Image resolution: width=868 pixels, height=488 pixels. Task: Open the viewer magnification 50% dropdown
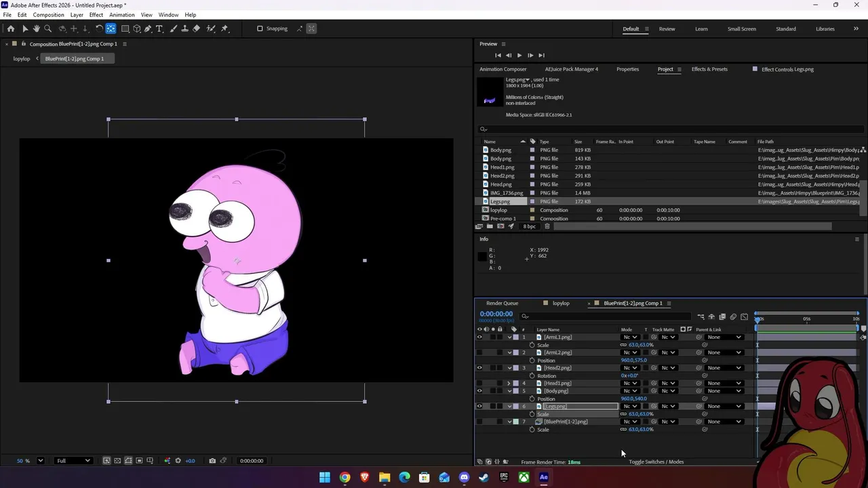pos(40,461)
